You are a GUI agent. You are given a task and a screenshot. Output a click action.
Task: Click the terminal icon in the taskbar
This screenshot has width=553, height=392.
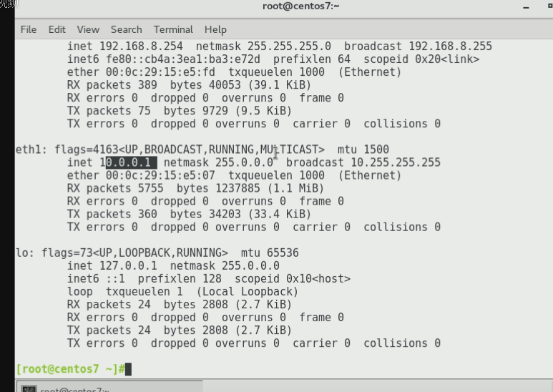pos(29,388)
